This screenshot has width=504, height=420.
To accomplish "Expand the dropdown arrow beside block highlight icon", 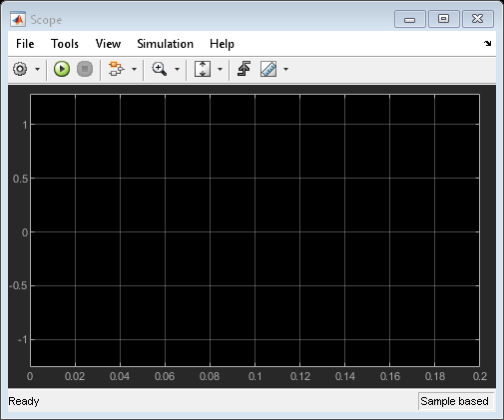I will 134,70.
